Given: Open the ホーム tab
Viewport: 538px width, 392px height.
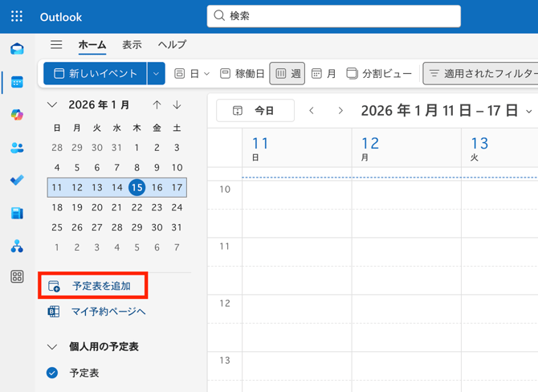Looking at the screenshot, I should coord(92,45).
